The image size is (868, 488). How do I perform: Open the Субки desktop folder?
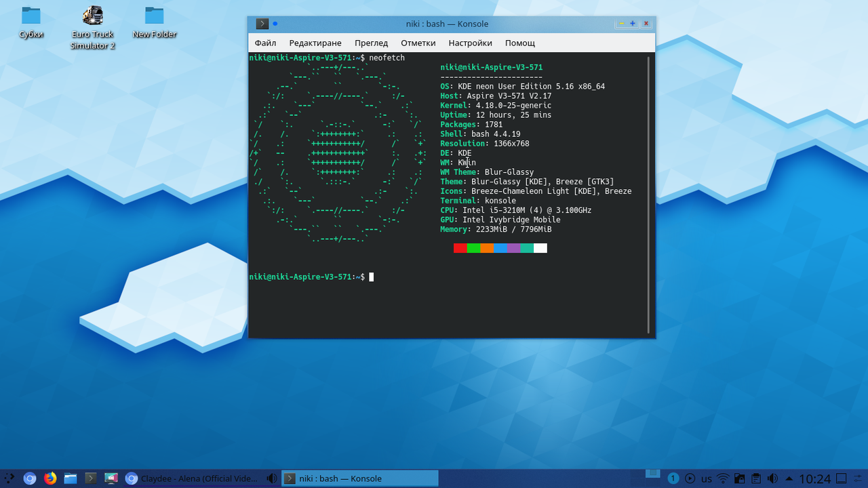(31, 23)
